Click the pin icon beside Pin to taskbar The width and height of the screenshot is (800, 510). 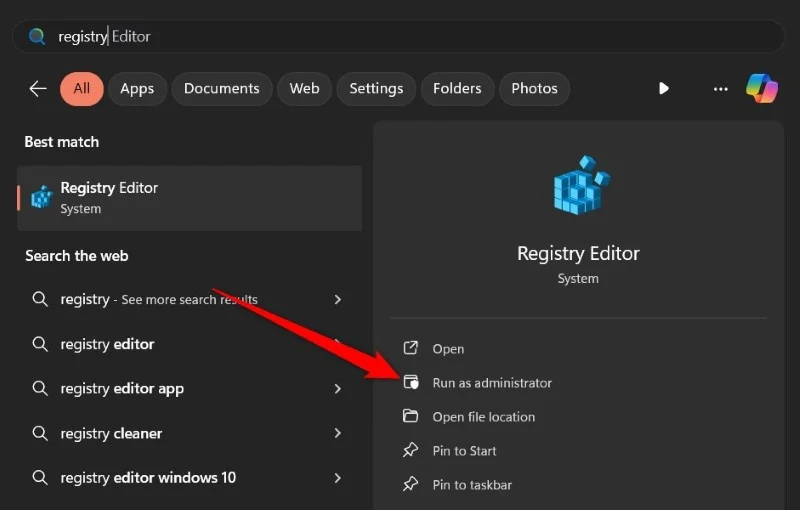point(410,483)
